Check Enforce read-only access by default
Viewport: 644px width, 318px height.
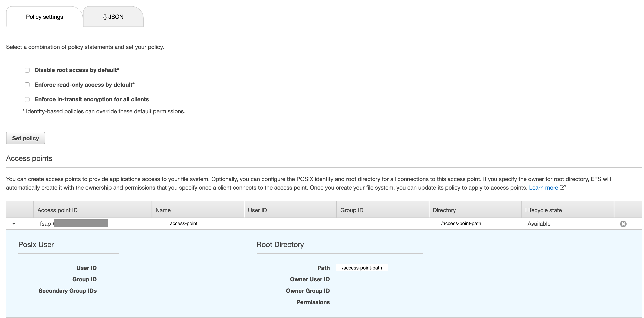pos(27,85)
